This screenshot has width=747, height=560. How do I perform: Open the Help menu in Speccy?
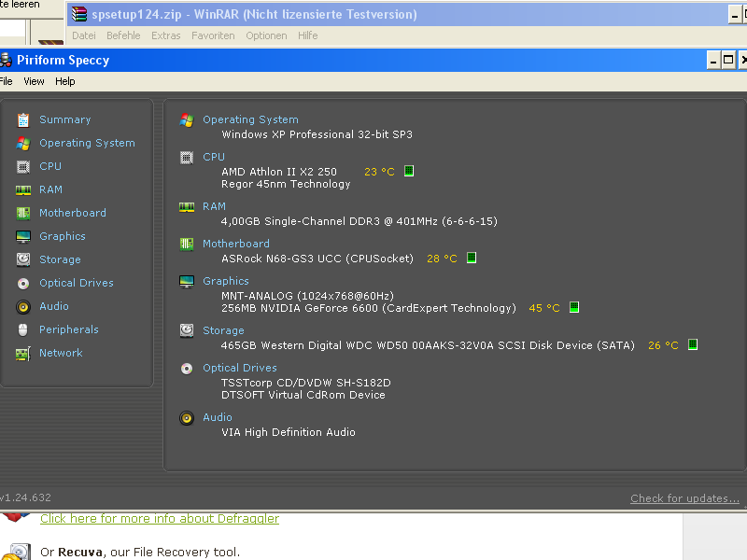tap(64, 81)
